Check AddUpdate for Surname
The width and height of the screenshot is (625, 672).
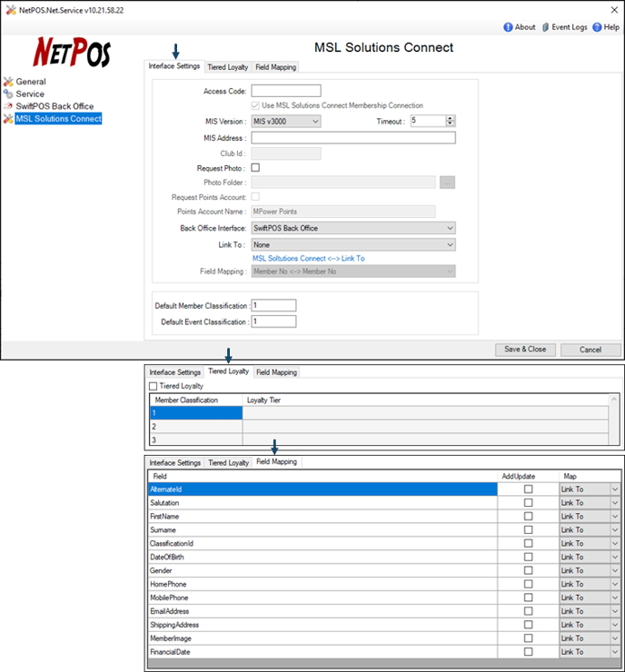[529, 529]
